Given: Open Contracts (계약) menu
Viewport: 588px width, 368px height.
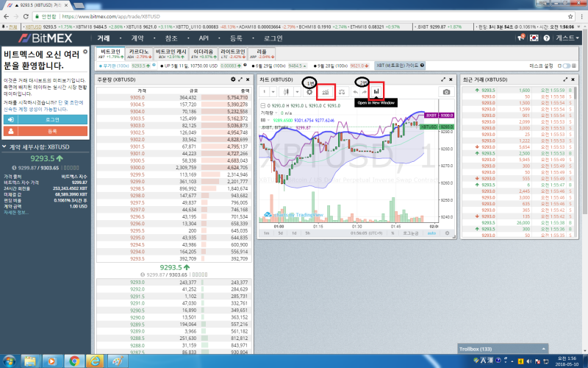Looking at the screenshot, I should [137, 38].
